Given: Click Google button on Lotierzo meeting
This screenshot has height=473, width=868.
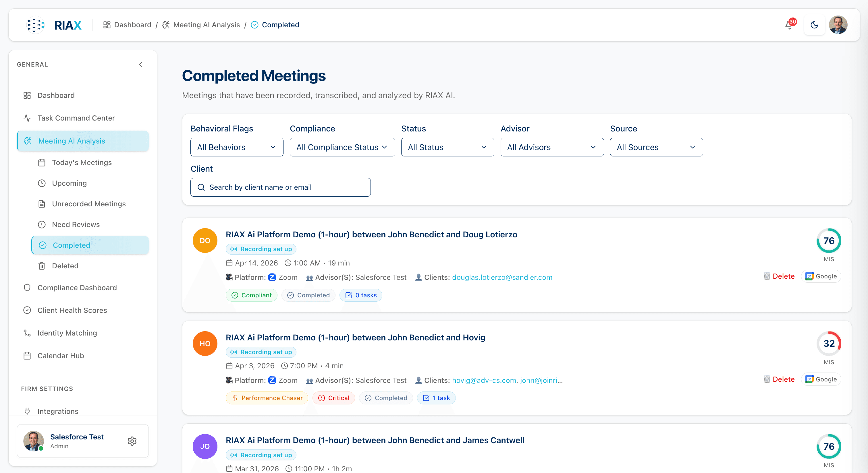Looking at the screenshot, I should click(x=821, y=276).
